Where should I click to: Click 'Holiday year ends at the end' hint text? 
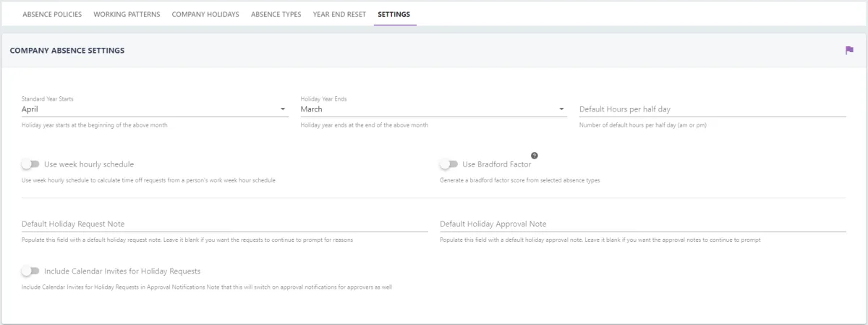365,124
